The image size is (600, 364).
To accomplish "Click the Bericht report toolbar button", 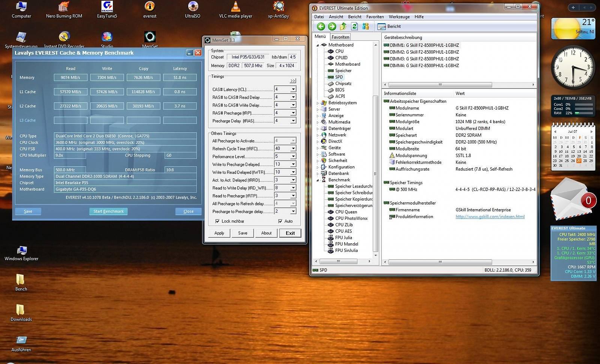I will tap(389, 26).
